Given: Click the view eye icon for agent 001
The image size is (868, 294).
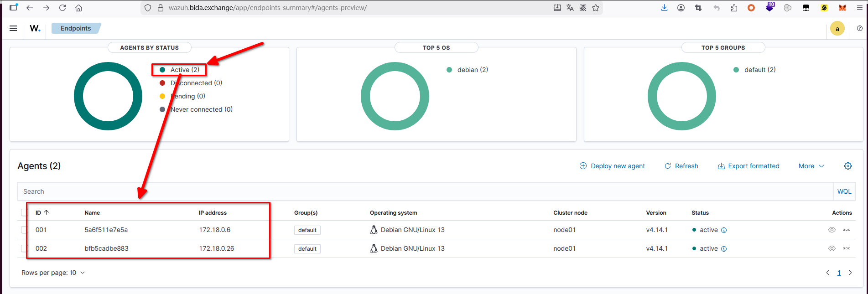Looking at the screenshot, I should click(x=832, y=230).
